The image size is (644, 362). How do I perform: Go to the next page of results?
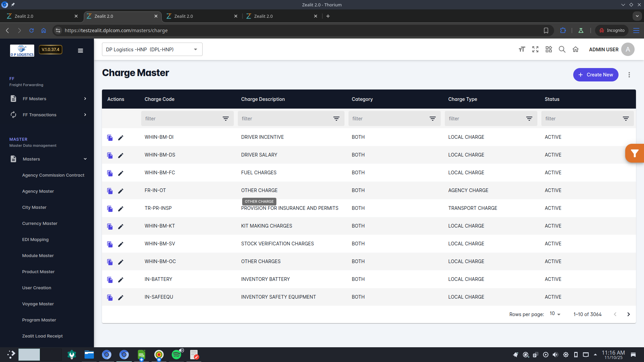pos(629,314)
